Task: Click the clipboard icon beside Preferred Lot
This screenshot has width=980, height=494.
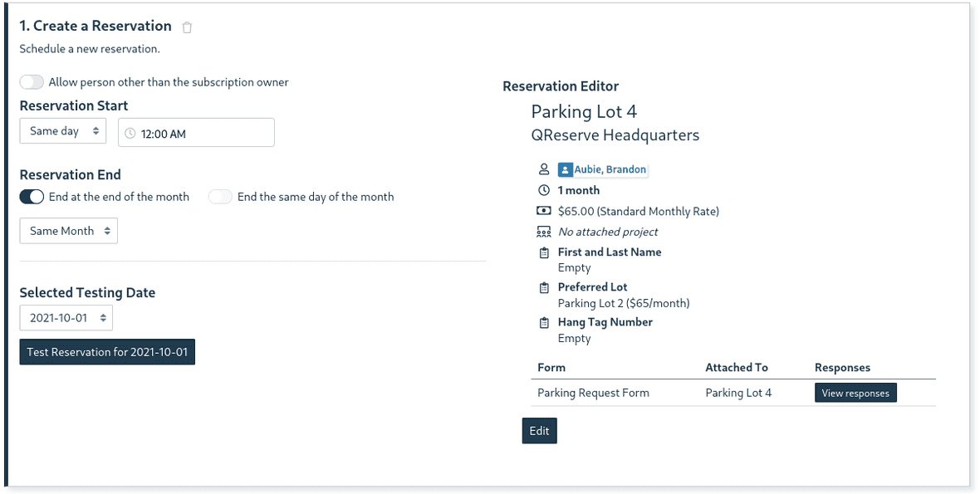Action: tap(544, 287)
